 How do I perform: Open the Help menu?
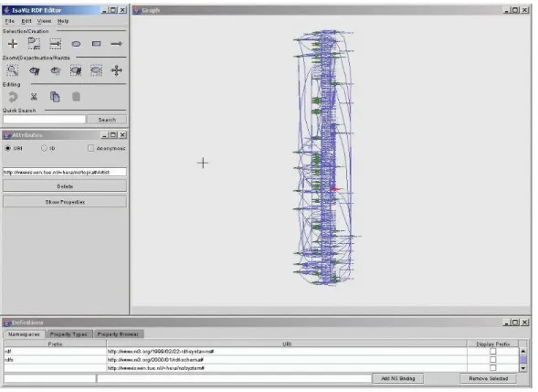point(63,21)
